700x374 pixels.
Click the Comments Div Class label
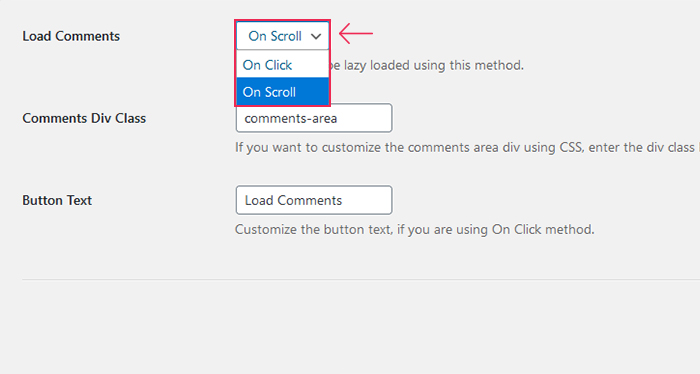pos(84,118)
